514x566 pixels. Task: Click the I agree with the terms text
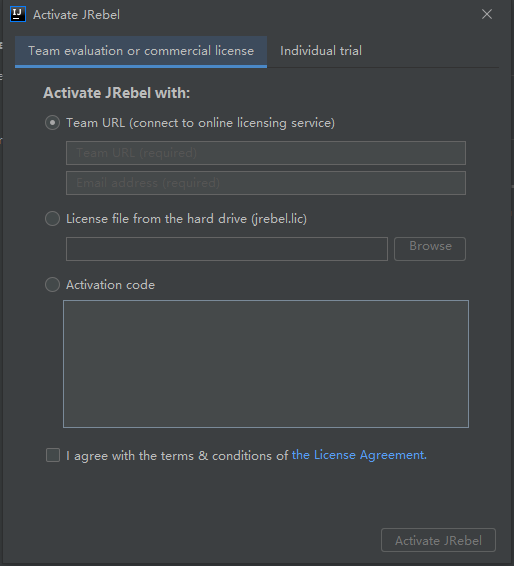130,456
